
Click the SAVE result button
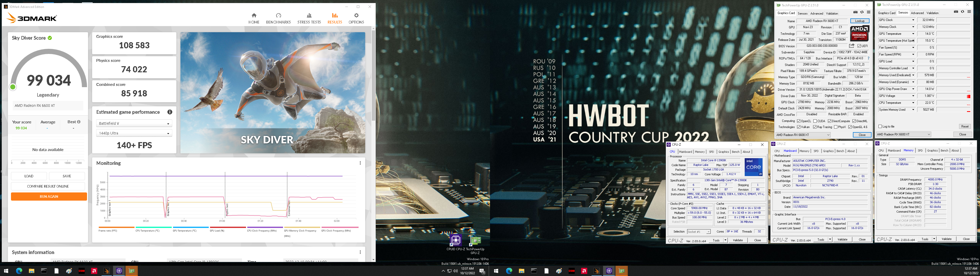tap(67, 176)
